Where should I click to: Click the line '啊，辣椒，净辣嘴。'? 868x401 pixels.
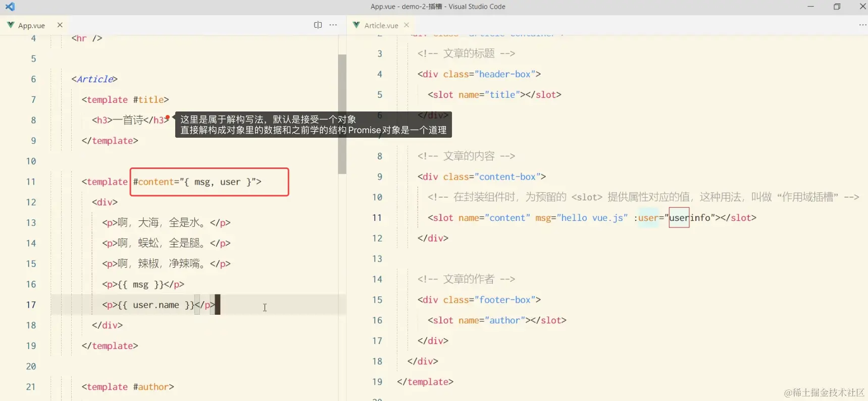coord(166,264)
